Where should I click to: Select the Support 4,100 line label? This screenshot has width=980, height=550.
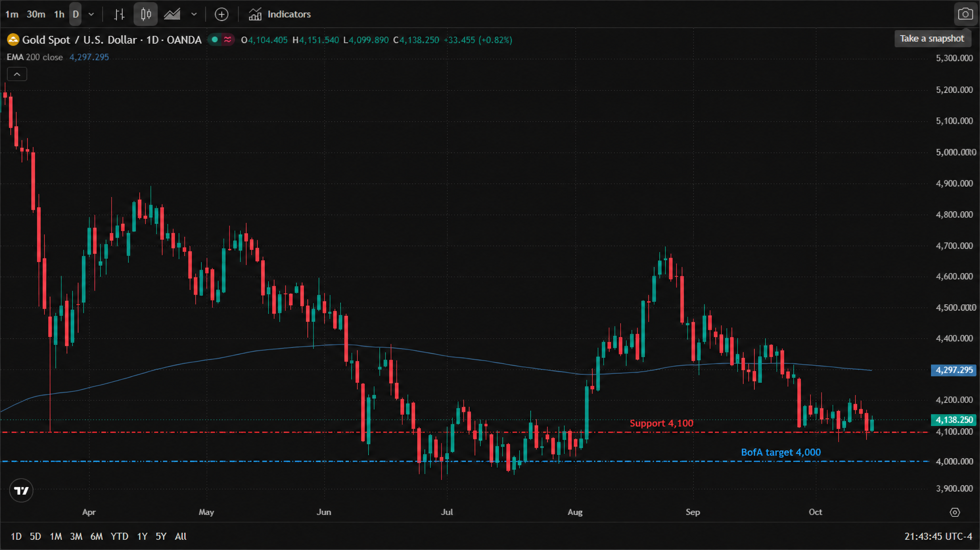pyautogui.click(x=662, y=424)
